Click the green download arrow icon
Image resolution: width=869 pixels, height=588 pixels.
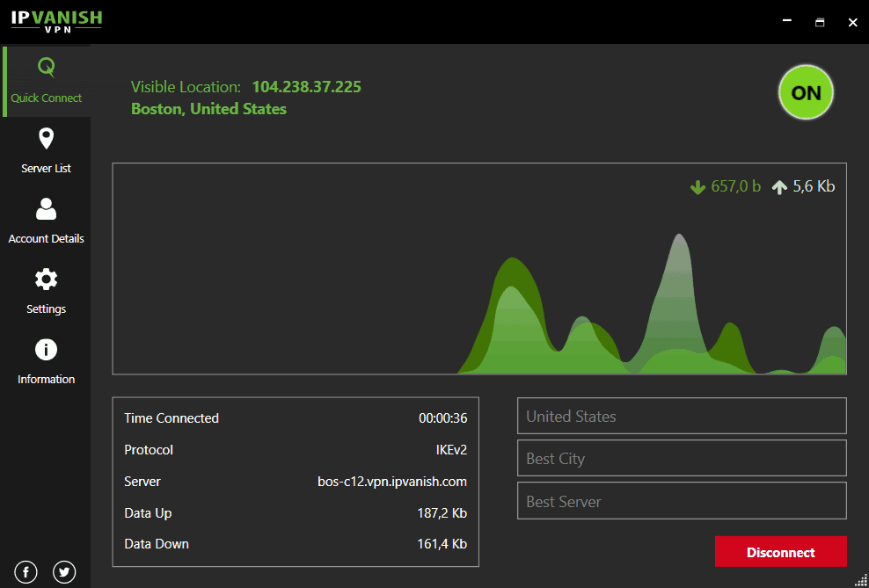pyautogui.click(x=697, y=188)
